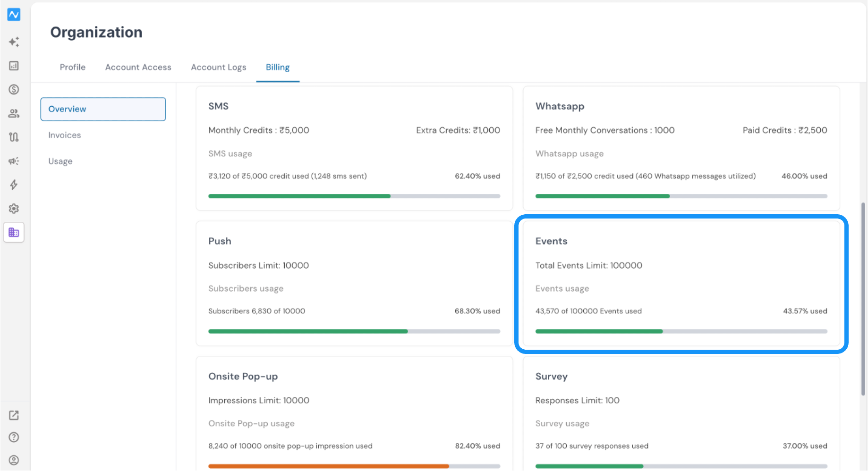Image resolution: width=868 pixels, height=471 pixels.
Task: Click the Push card title
Action: pyautogui.click(x=220, y=241)
